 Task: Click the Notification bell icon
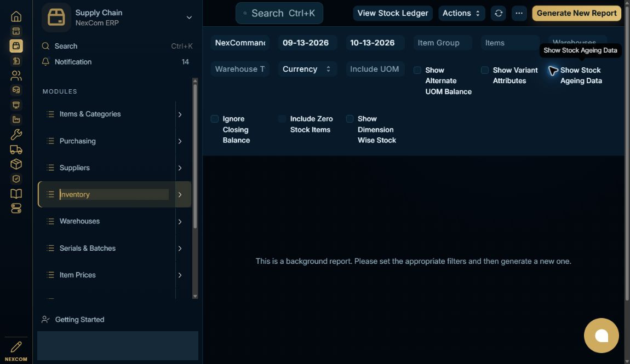45,62
